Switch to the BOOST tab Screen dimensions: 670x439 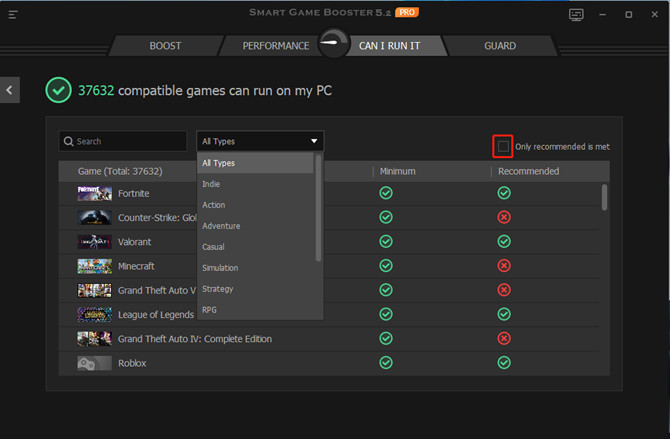click(165, 46)
